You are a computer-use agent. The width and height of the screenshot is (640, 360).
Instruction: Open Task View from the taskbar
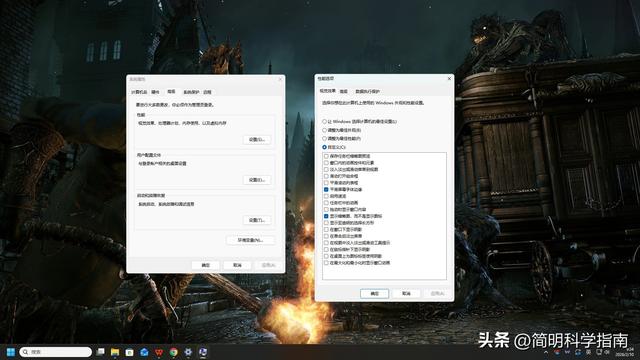coord(100,352)
